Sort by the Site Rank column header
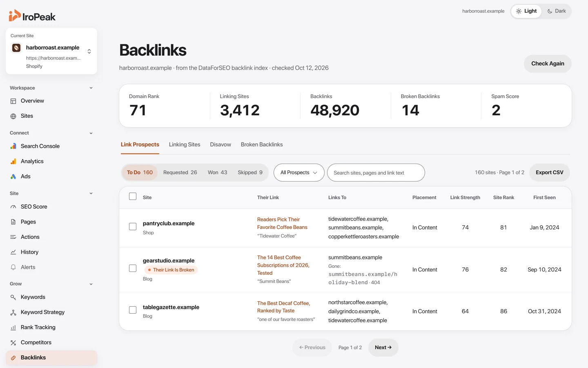 [503, 197]
